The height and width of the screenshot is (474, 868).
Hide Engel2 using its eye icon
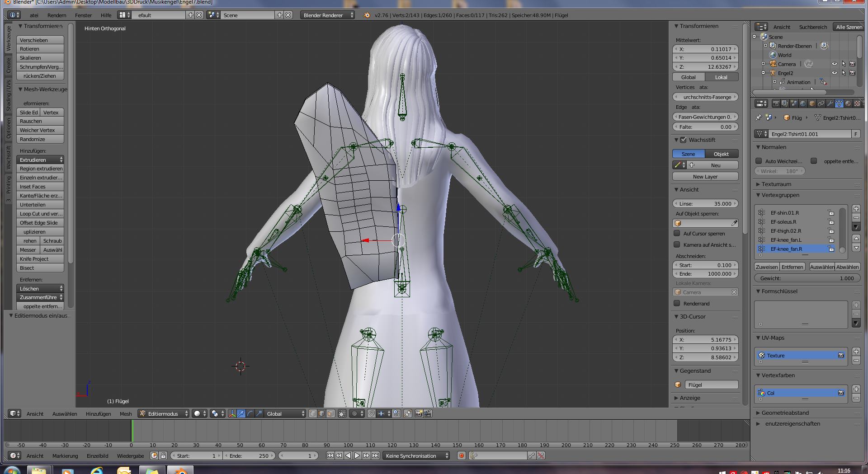pyautogui.click(x=834, y=73)
